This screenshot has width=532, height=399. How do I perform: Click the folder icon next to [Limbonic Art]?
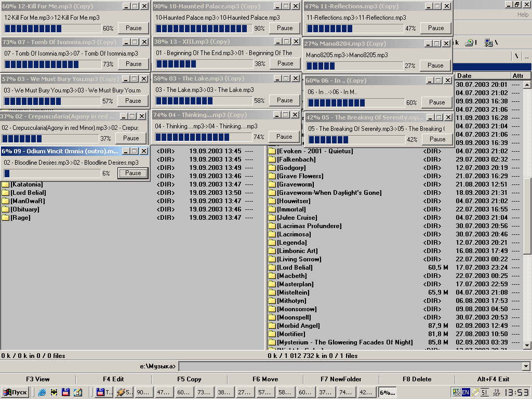pyautogui.click(x=272, y=251)
